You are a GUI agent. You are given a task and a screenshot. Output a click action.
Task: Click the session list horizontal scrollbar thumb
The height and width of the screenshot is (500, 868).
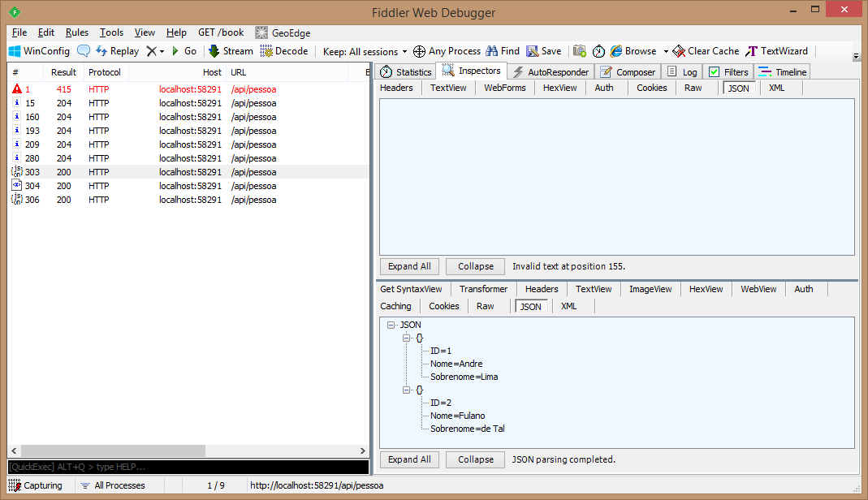[x=113, y=450]
